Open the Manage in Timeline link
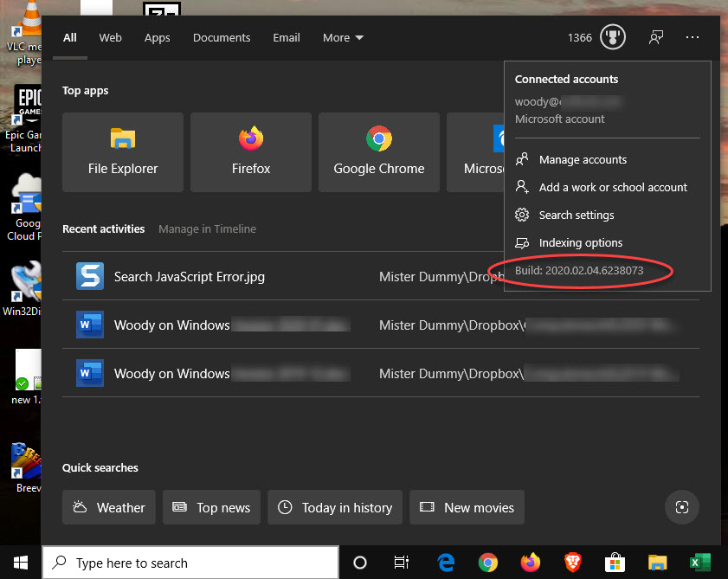 tap(207, 229)
